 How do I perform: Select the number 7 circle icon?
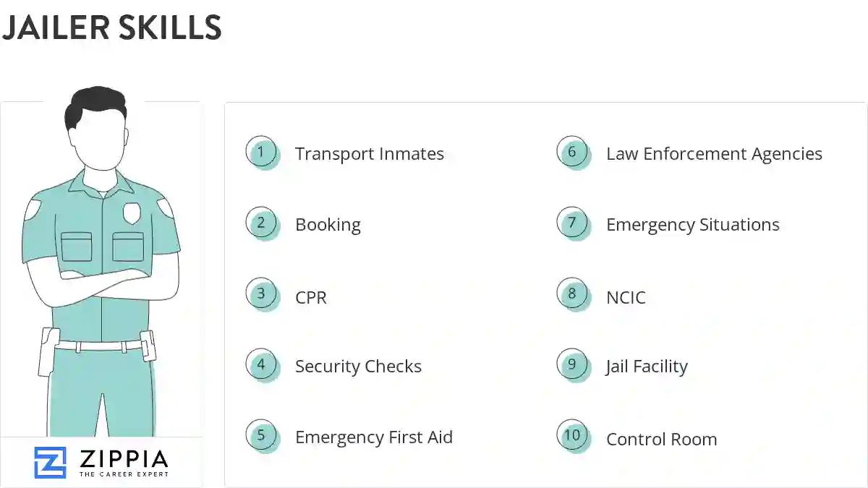click(572, 223)
